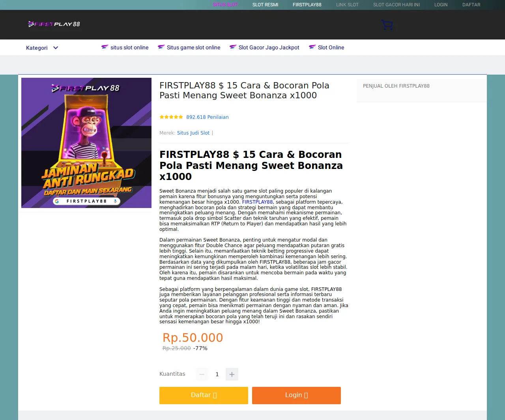The image size is (505, 420).
Task: Click icon beside Situs game slot online
Action: (x=161, y=47)
